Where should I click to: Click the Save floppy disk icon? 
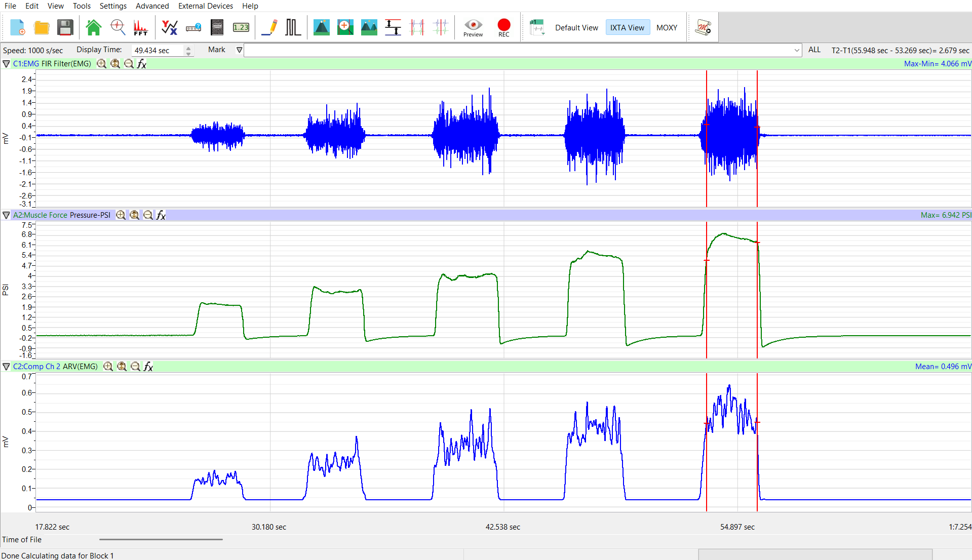tap(65, 27)
